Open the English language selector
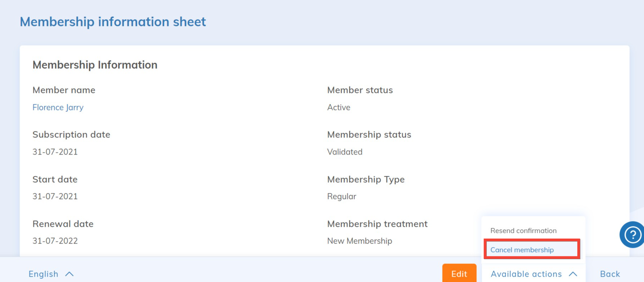644x282 pixels. click(44, 274)
